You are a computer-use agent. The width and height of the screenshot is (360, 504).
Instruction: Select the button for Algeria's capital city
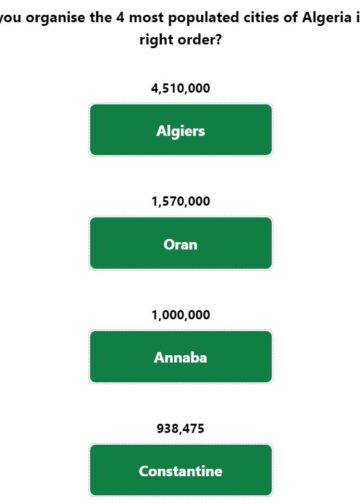(181, 130)
